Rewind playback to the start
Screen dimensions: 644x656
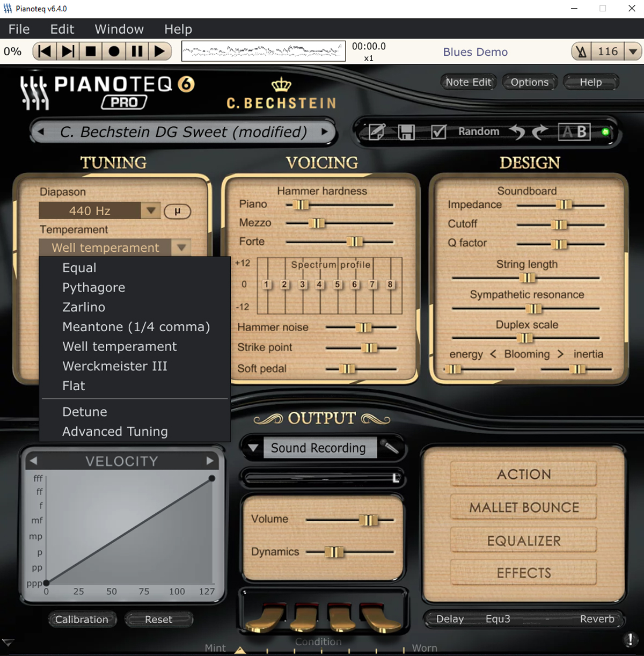tap(45, 52)
